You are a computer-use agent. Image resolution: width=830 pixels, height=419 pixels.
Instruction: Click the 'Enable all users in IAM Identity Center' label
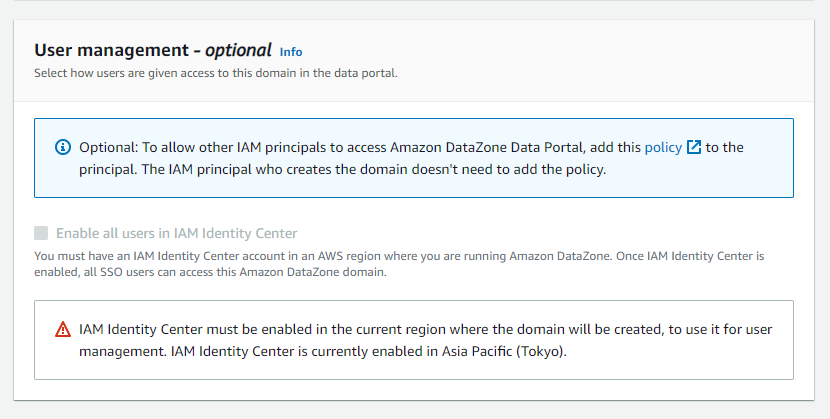(176, 233)
